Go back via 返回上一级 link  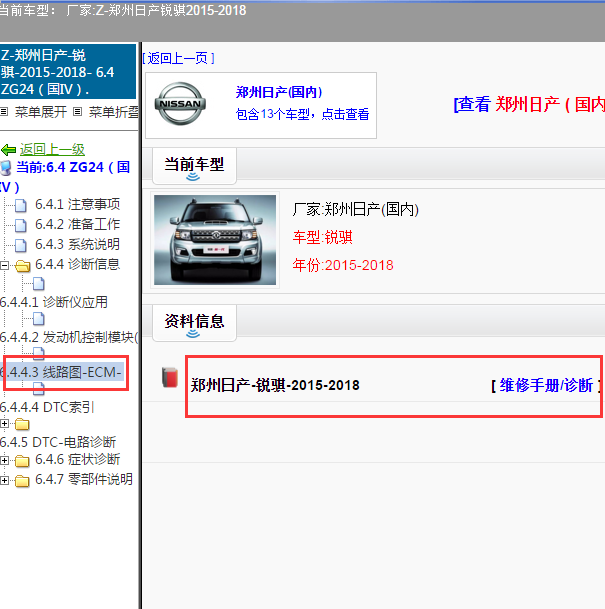click(52, 150)
